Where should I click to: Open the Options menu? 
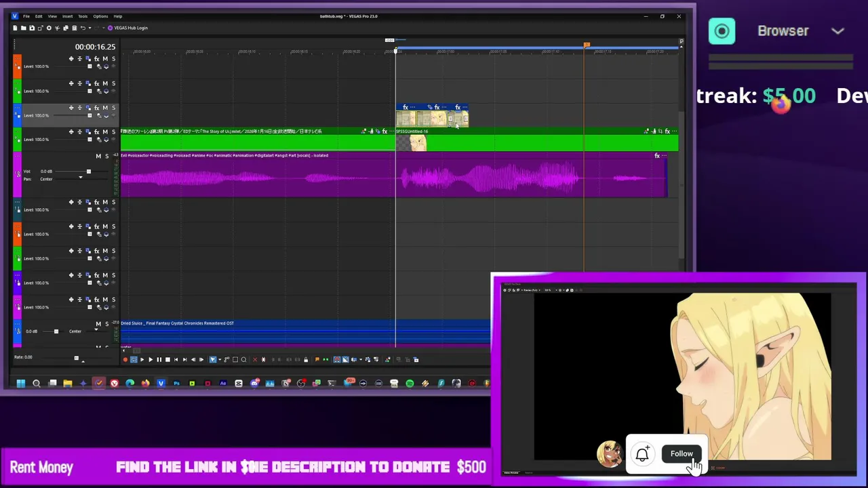100,16
